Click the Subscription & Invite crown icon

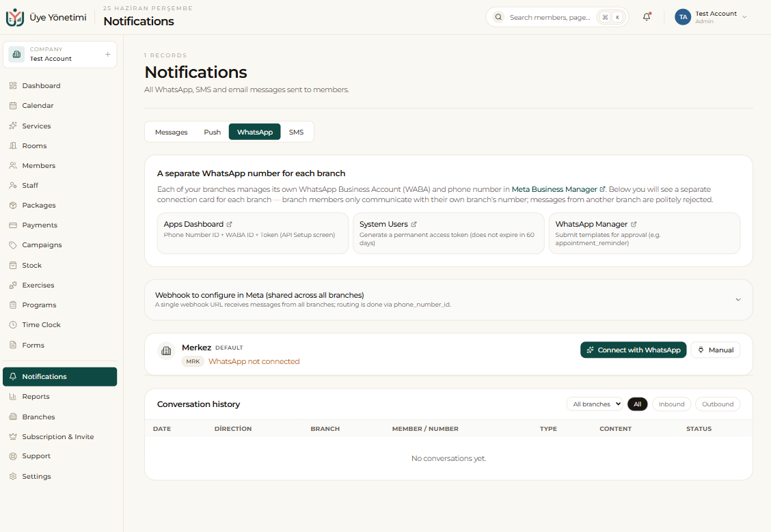point(13,436)
